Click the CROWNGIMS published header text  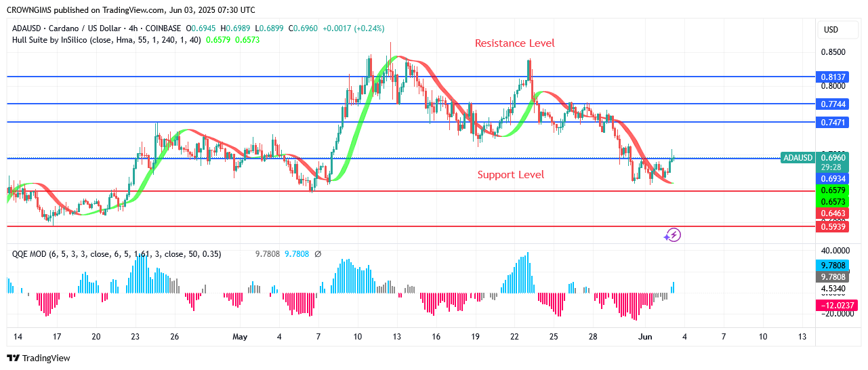click(x=131, y=10)
